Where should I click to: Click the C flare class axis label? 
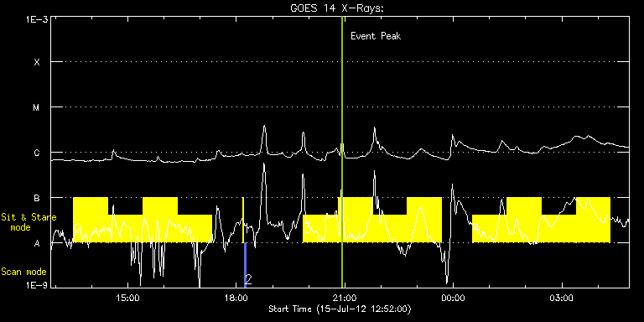(x=37, y=153)
